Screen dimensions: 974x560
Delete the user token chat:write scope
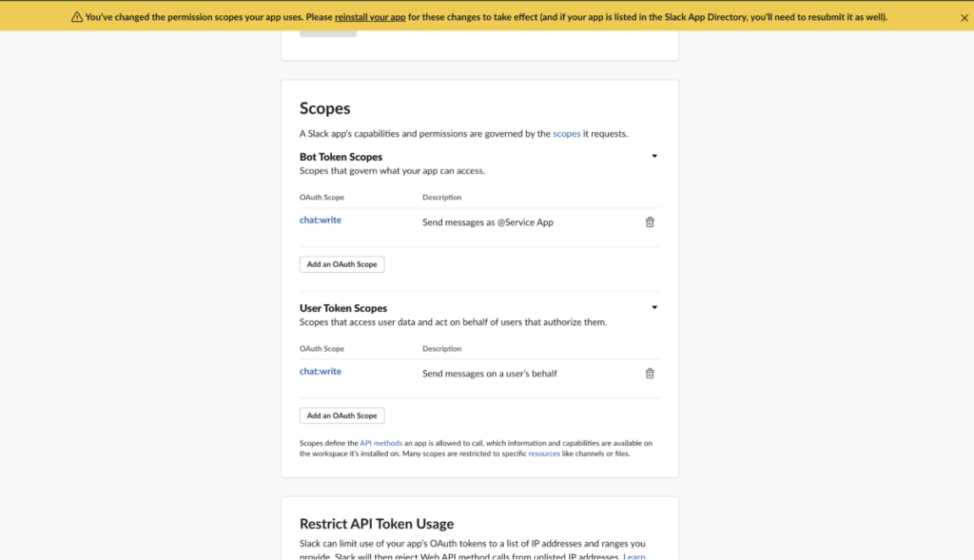coord(650,374)
